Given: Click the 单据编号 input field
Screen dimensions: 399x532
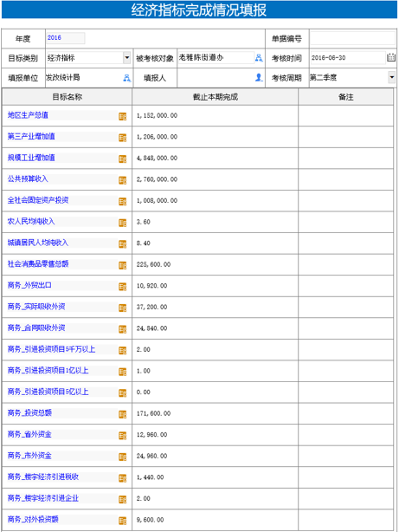Looking at the screenshot, I should (352, 38).
